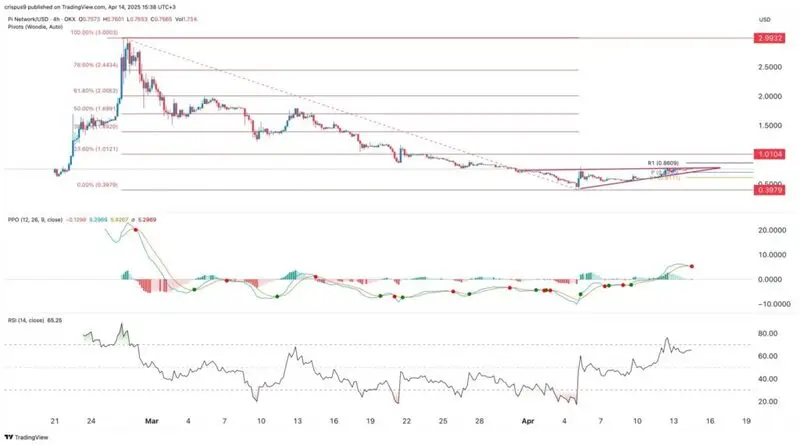Select the 0.00% (0.3979) Fibonacci label
This screenshot has height=445, width=800.
point(97,185)
